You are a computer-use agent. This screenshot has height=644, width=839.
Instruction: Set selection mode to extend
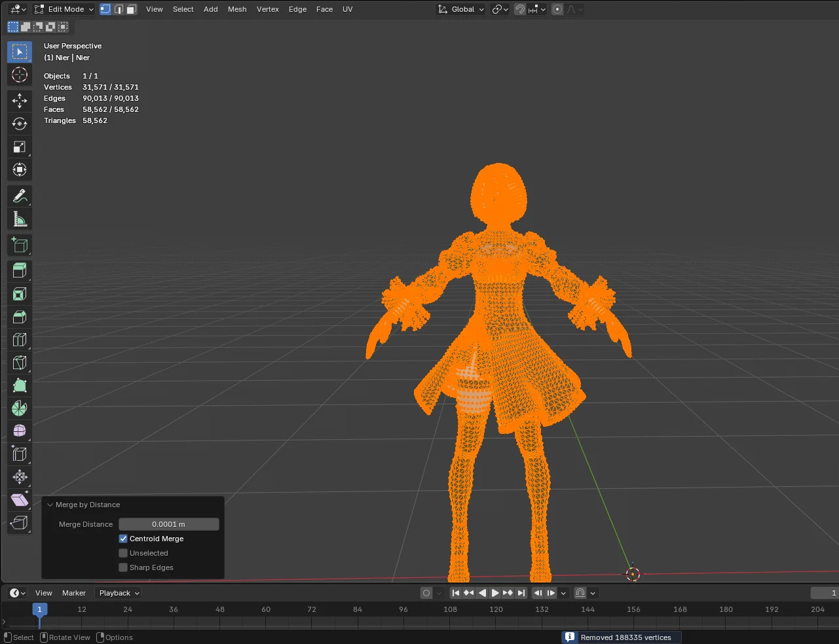coord(26,27)
